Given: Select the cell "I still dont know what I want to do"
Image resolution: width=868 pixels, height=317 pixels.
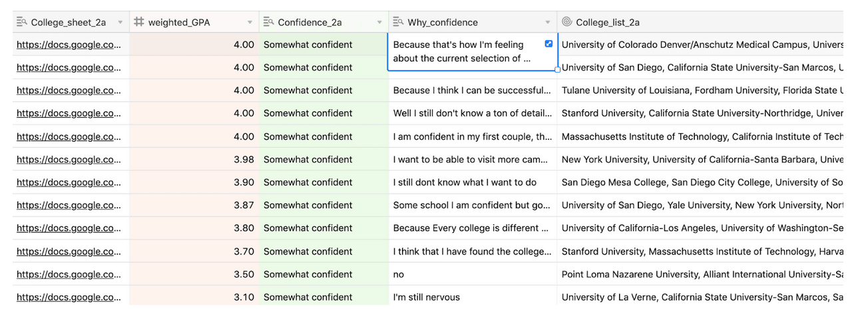Looking at the screenshot, I should [473, 182].
